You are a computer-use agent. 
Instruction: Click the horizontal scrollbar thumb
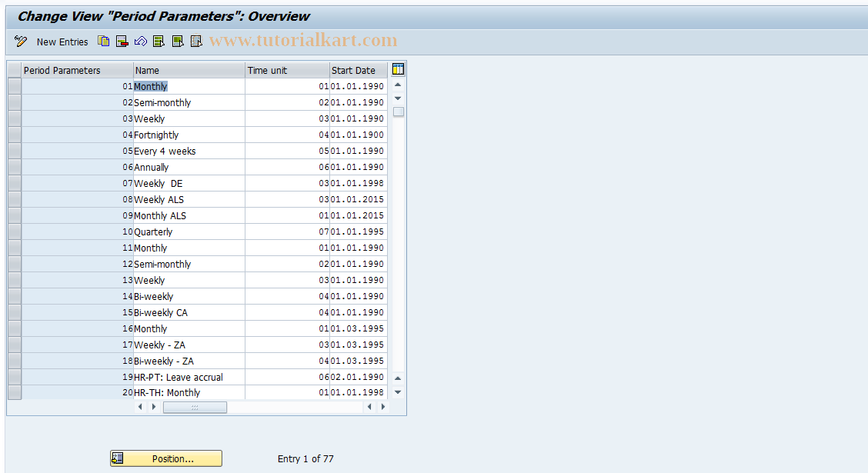click(x=195, y=407)
